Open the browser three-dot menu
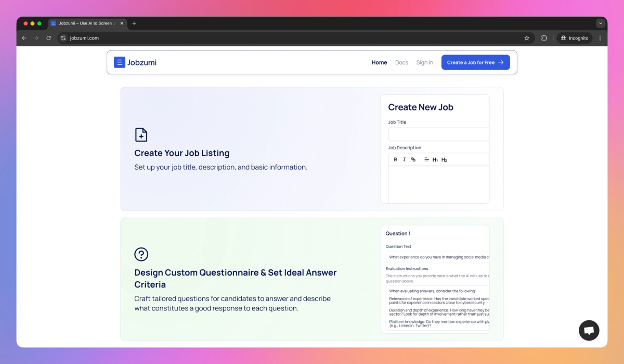624x364 pixels. click(600, 37)
